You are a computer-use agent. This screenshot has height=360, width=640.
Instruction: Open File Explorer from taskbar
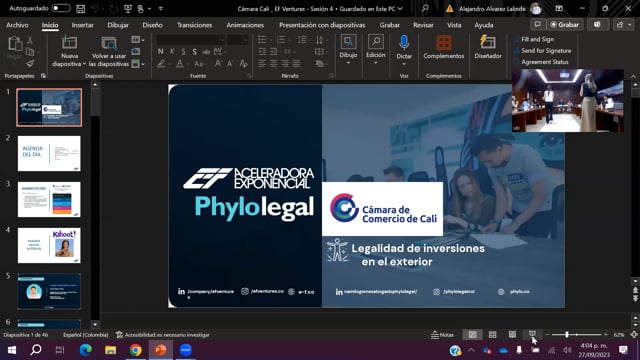pos(111,350)
